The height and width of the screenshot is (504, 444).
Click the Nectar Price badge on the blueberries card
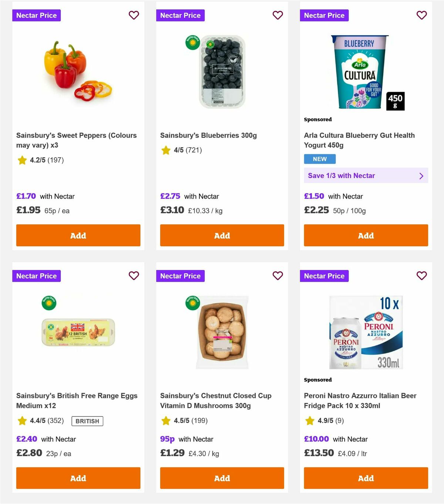[x=180, y=16]
